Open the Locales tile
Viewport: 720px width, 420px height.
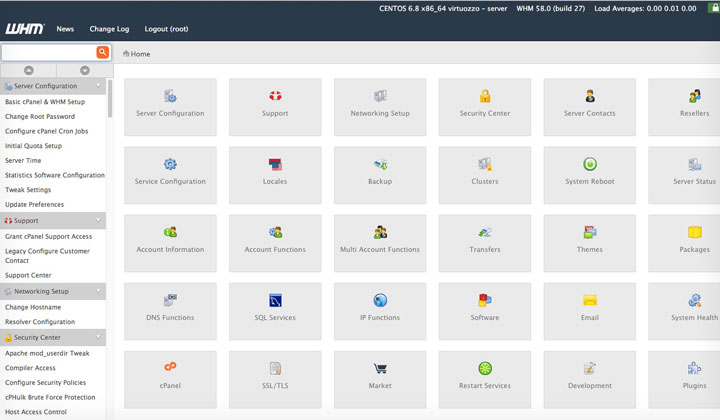[x=275, y=175]
